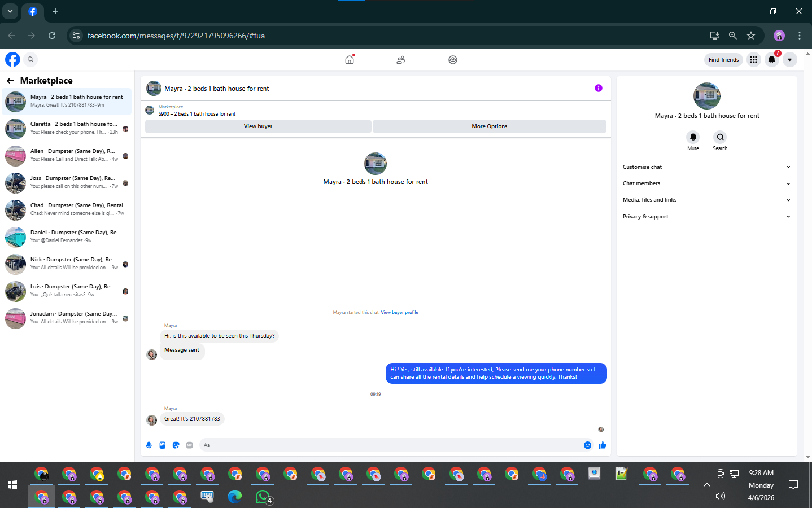Search in conversation from the right panel
The height and width of the screenshot is (508, 812).
point(720,137)
